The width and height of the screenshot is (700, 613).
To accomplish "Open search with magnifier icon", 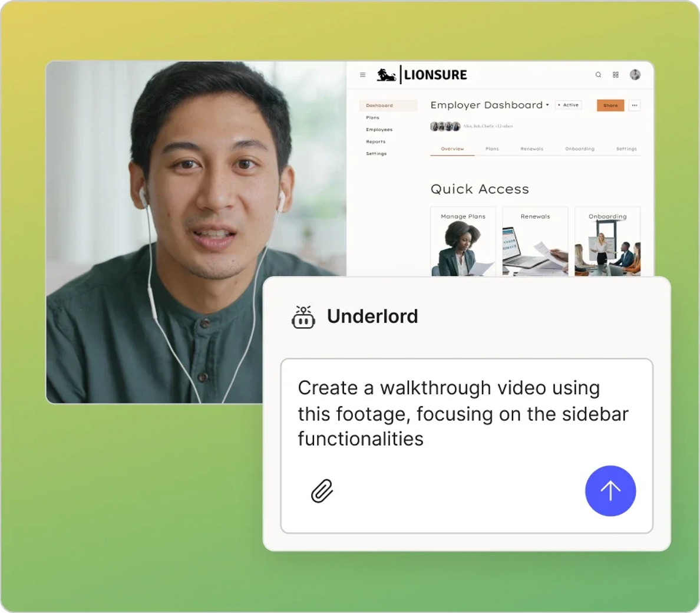I will [x=598, y=74].
